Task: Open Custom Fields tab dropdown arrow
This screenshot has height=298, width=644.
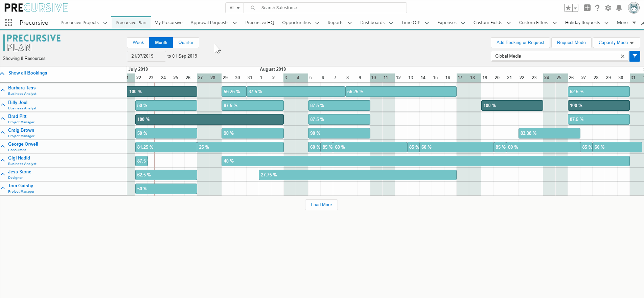Action: click(509, 23)
